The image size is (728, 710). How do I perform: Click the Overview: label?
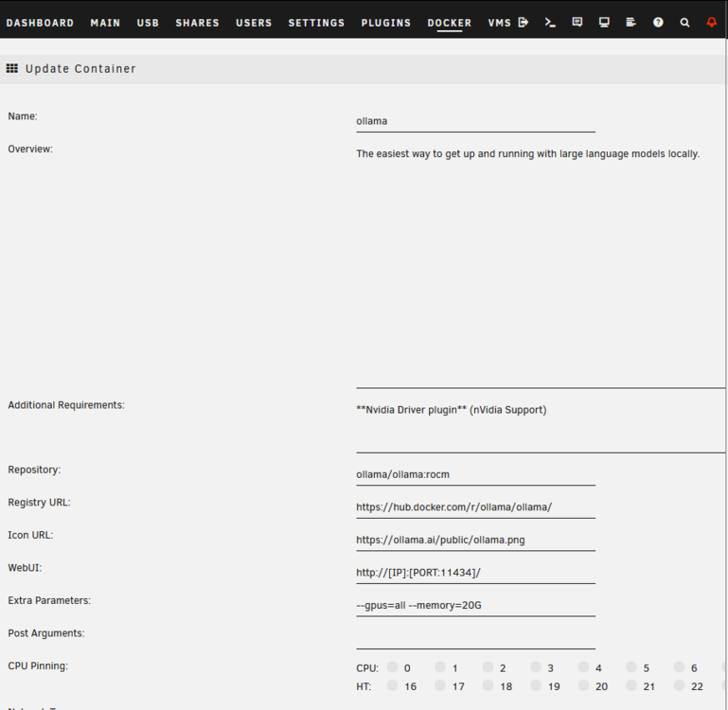click(x=30, y=149)
